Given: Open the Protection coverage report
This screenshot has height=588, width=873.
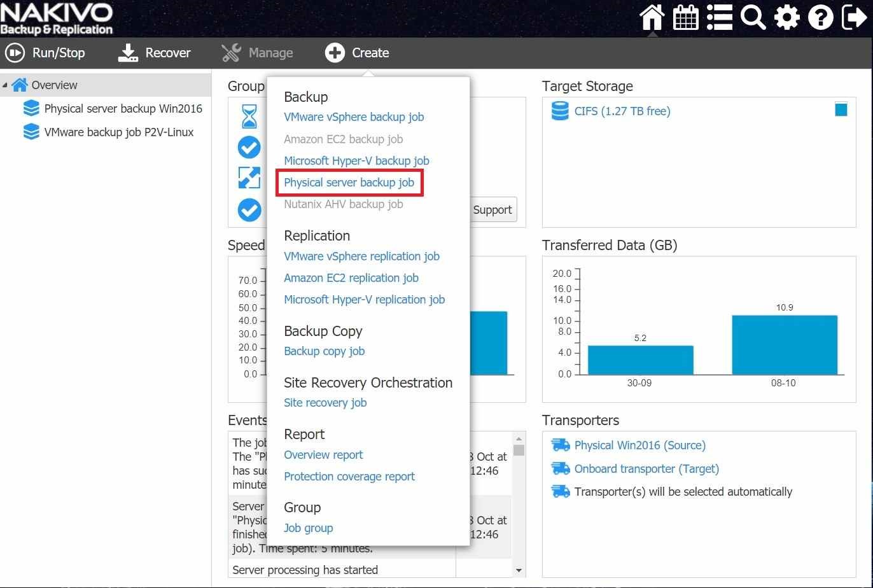Looking at the screenshot, I should point(349,476).
